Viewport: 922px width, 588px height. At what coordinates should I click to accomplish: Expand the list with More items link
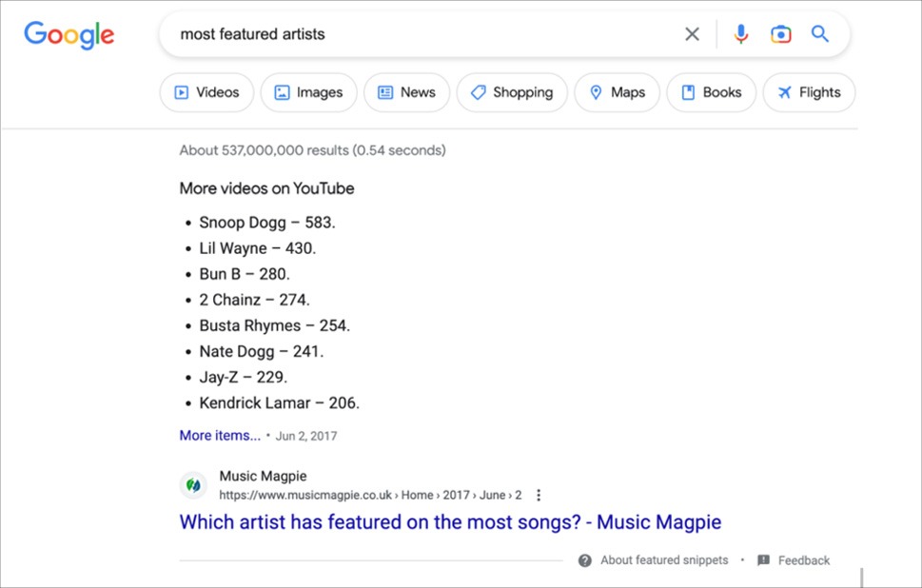pos(219,435)
